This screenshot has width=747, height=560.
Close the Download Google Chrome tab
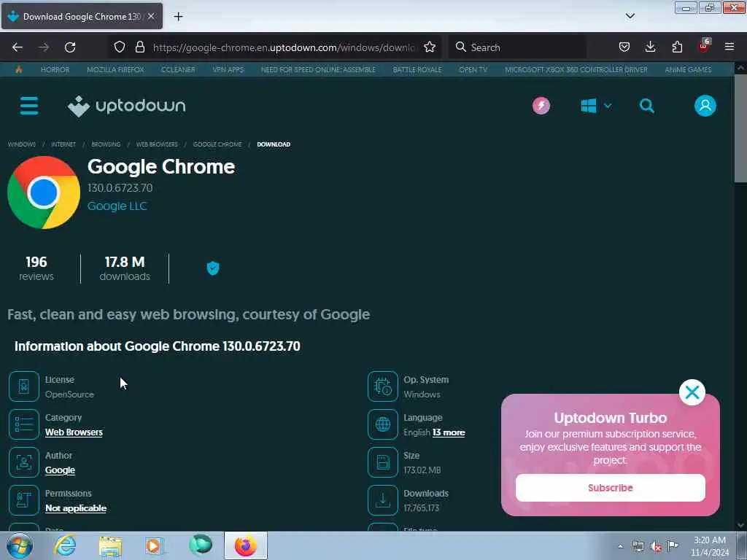coord(151,16)
